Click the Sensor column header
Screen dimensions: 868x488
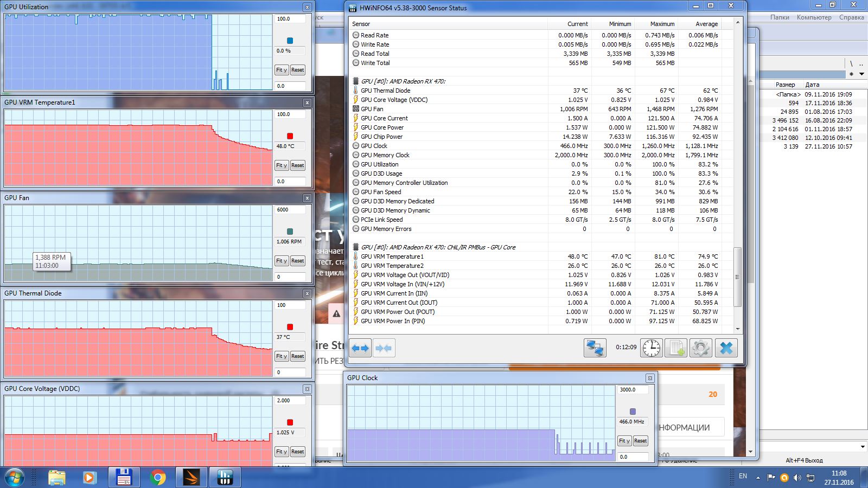point(448,24)
